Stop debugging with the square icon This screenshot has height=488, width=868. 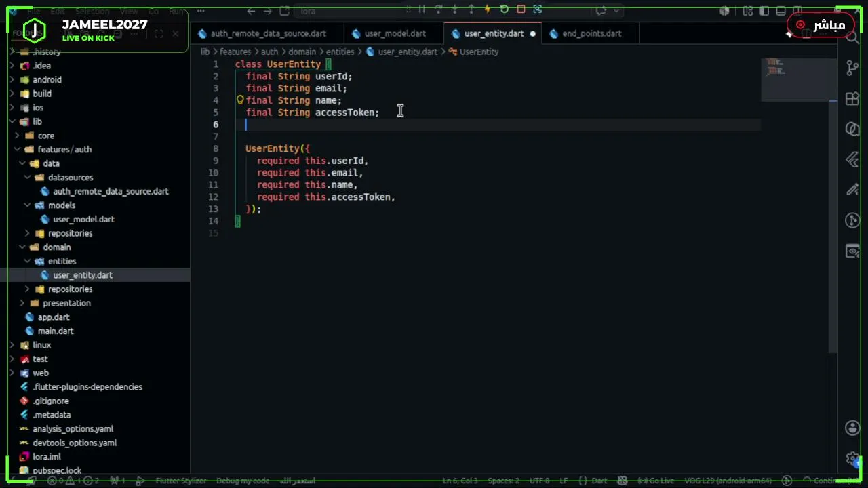pyautogui.click(x=521, y=9)
